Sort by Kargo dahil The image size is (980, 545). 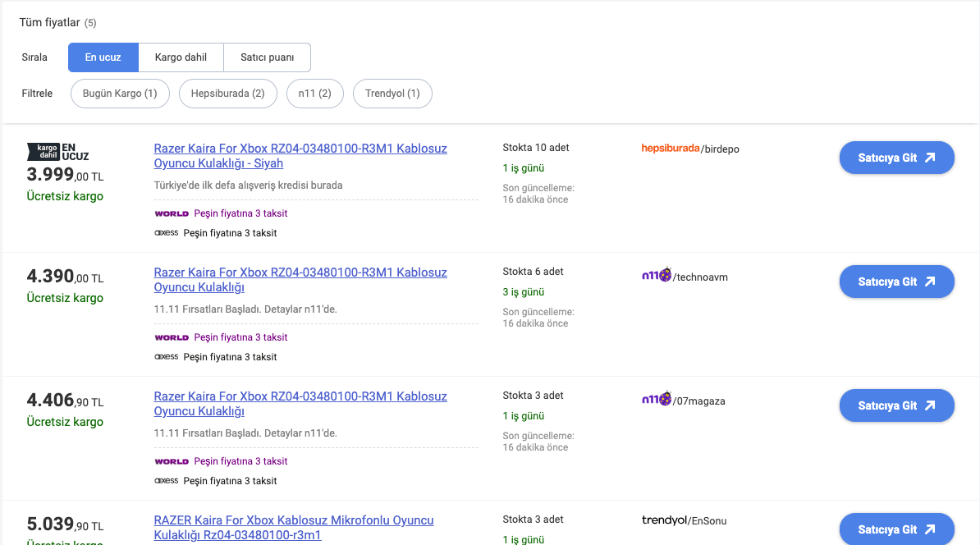pos(181,57)
